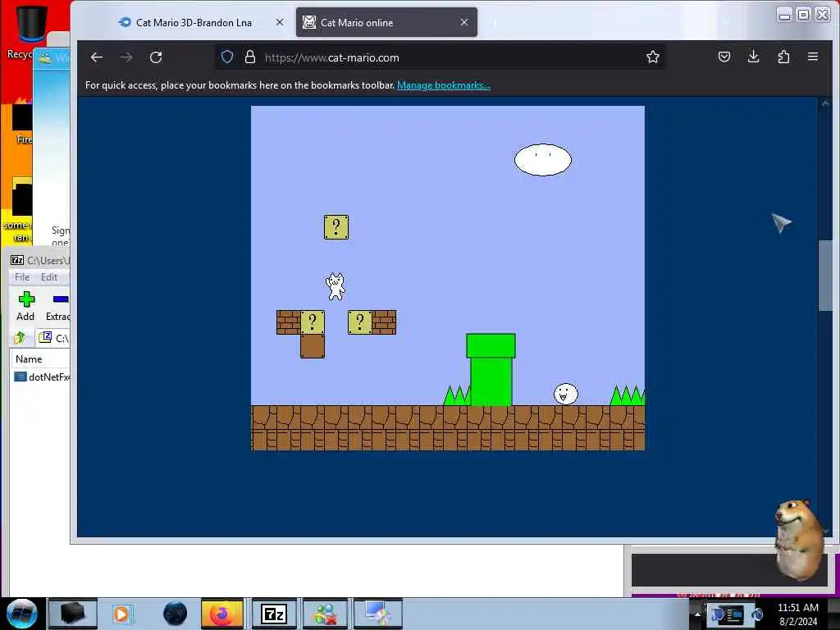This screenshot has width=840, height=630.
Task: Close the Cat Mario 3D tab
Action: pyautogui.click(x=280, y=22)
